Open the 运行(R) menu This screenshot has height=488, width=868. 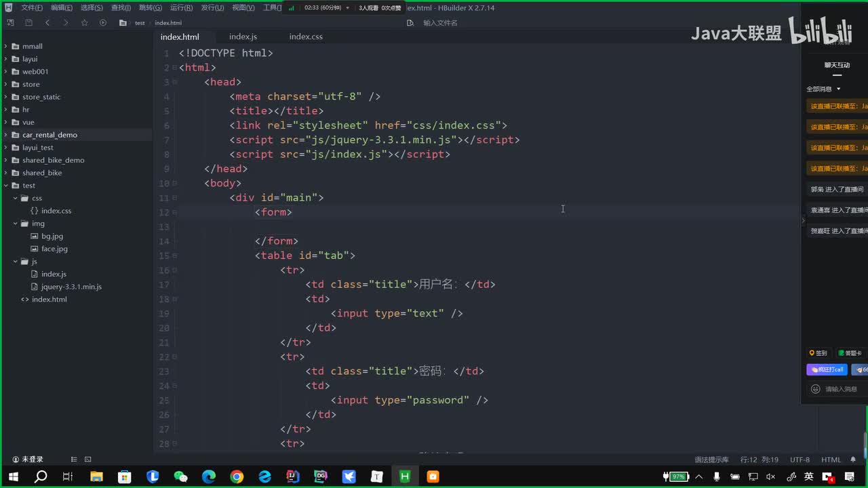(181, 7)
